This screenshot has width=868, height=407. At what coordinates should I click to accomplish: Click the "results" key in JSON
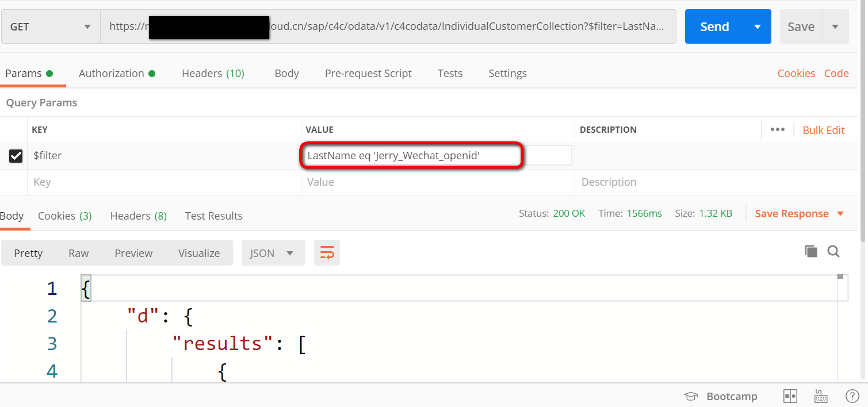(x=224, y=343)
